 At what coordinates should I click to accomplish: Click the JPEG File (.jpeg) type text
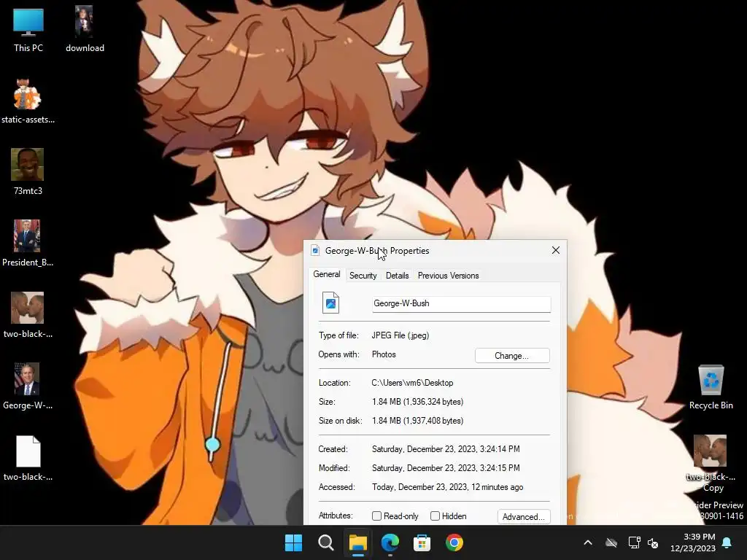(x=400, y=335)
